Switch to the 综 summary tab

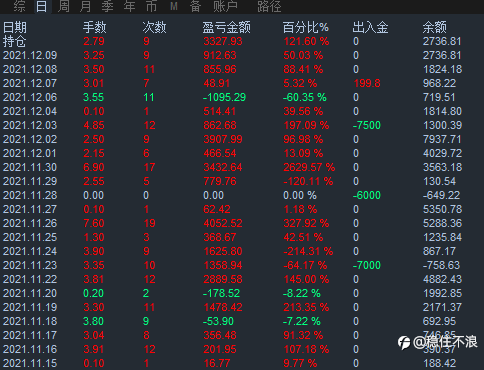tap(19, 6)
